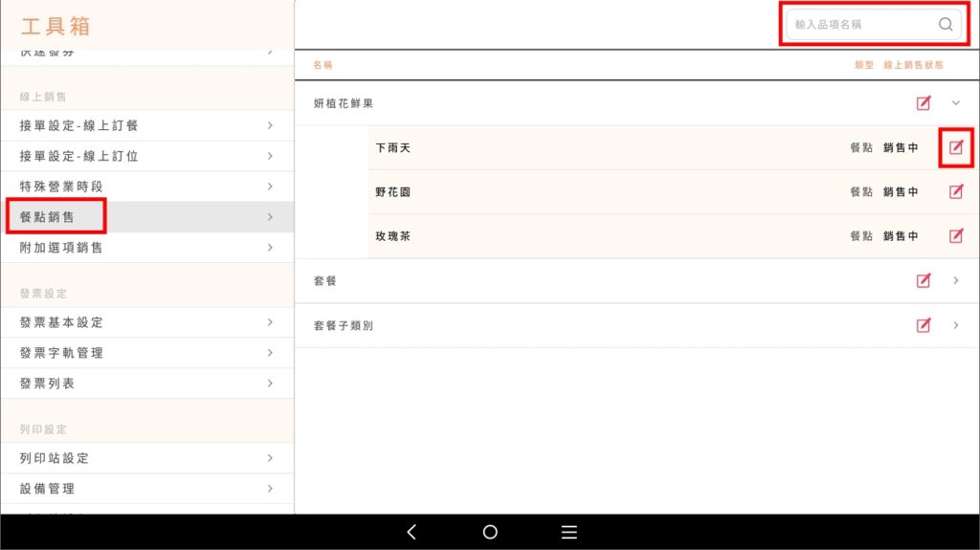
Task: Open 附加選項銷售 menu item
Action: coord(144,248)
